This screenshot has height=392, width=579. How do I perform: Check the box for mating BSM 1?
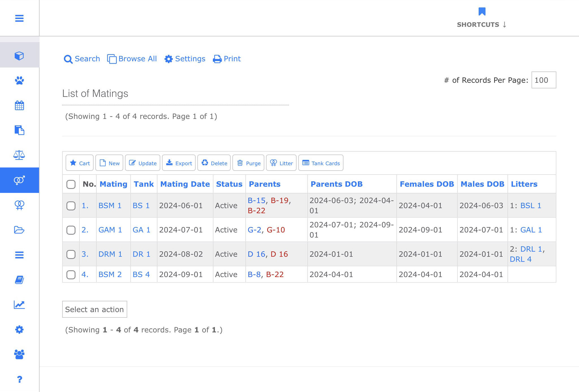71,206
